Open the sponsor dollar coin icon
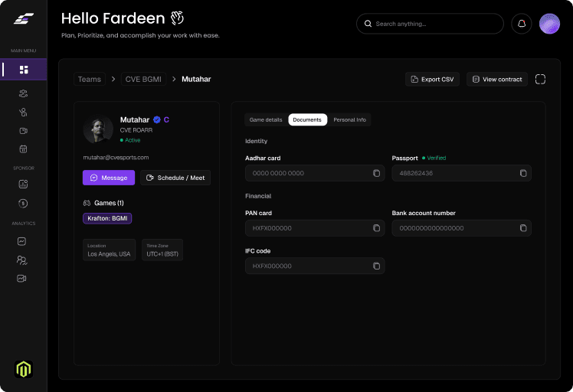The image size is (573, 392). click(23, 203)
